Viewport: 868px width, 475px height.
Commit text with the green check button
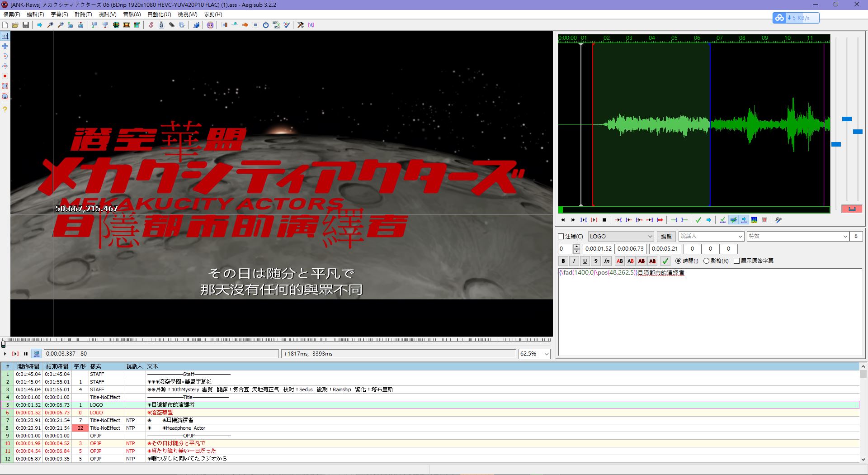tap(665, 261)
